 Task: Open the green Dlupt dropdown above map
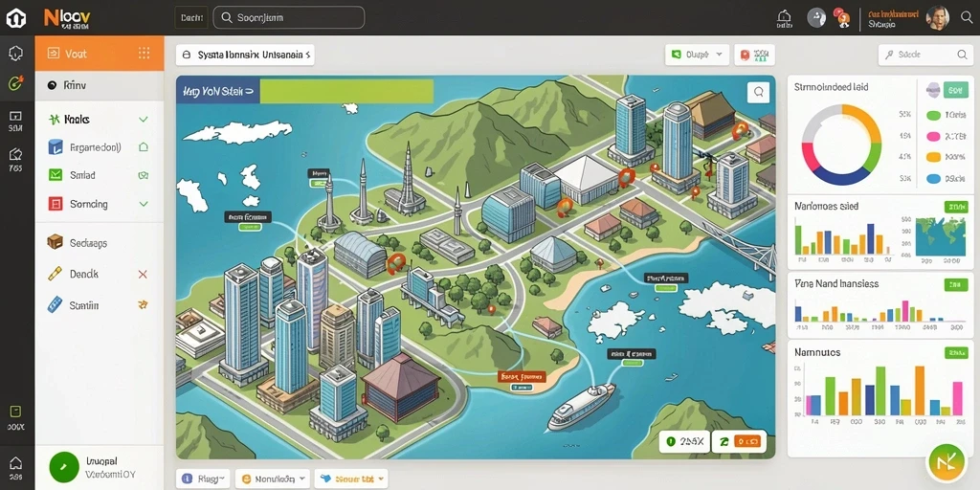click(x=698, y=55)
